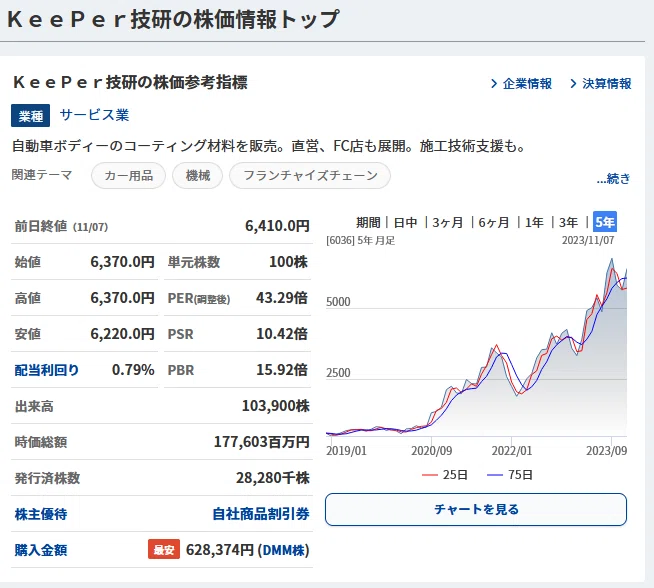The image size is (654, 588).
Task: Switch chart period to 日中
Action: coord(405,222)
